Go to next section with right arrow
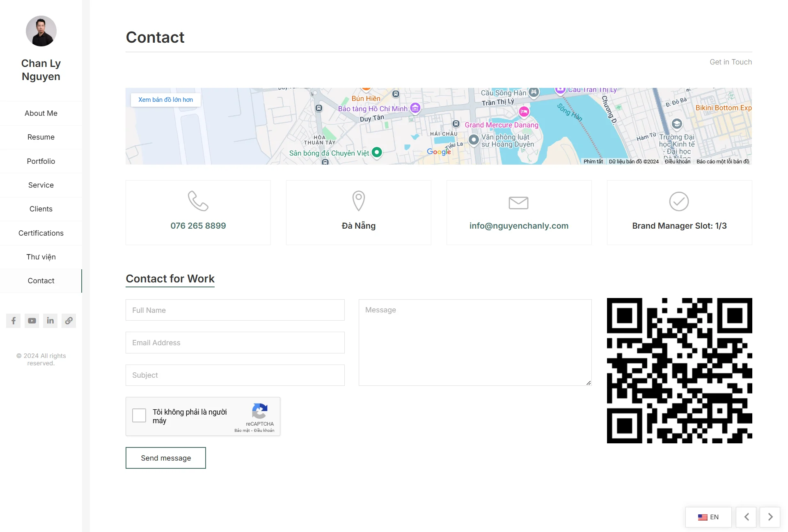 (770, 517)
